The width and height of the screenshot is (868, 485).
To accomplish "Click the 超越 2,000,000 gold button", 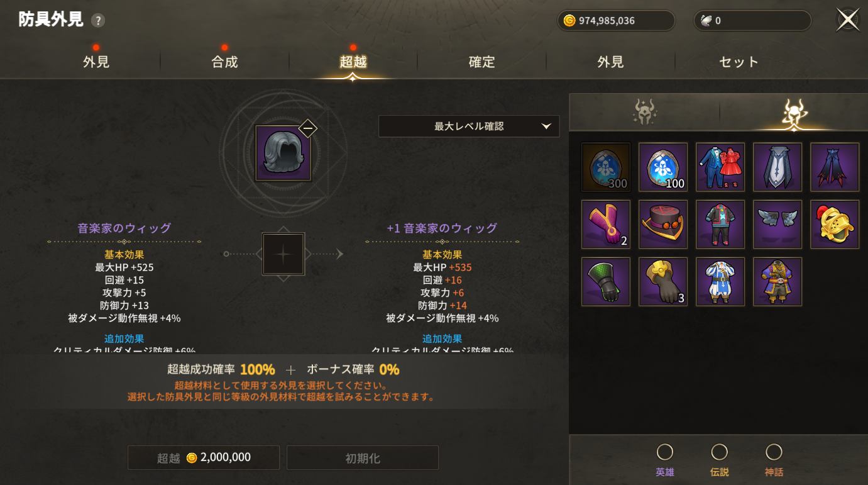I will coord(204,457).
